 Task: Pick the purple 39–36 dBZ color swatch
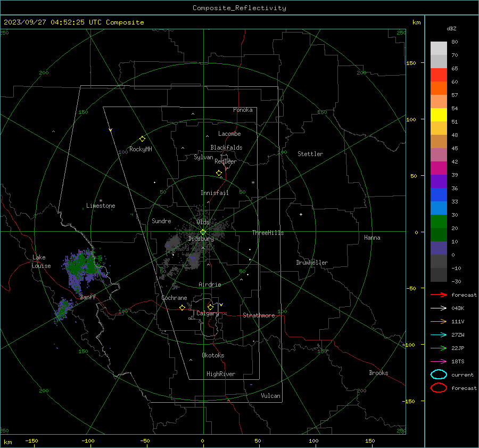(x=439, y=182)
